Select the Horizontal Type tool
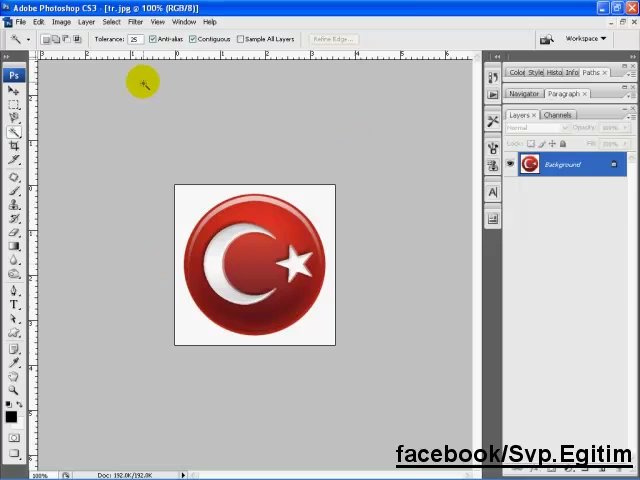 pyautogui.click(x=13, y=304)
